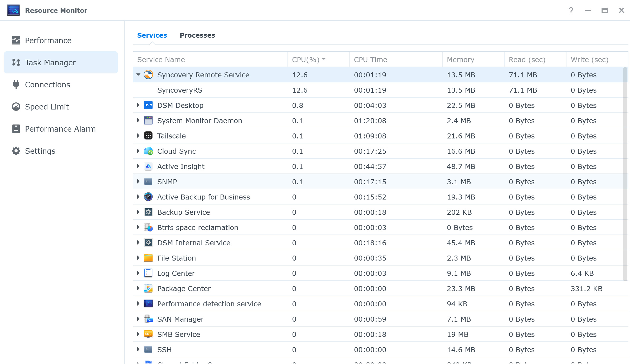Click the Backup Service gear icon
This screenshot has height=364, width=630.
click(148, 212)
